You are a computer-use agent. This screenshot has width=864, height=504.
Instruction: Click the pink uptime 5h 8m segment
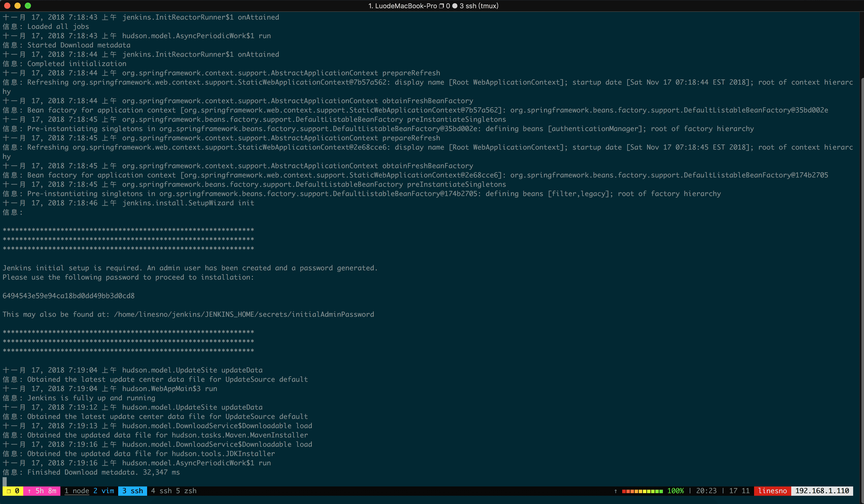click(x=42, y=491)
